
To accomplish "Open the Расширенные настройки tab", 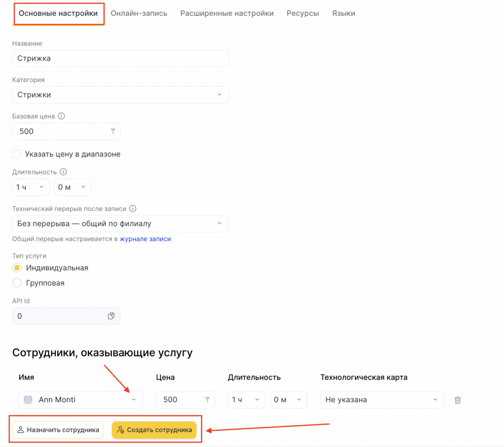I will (227, 13).
